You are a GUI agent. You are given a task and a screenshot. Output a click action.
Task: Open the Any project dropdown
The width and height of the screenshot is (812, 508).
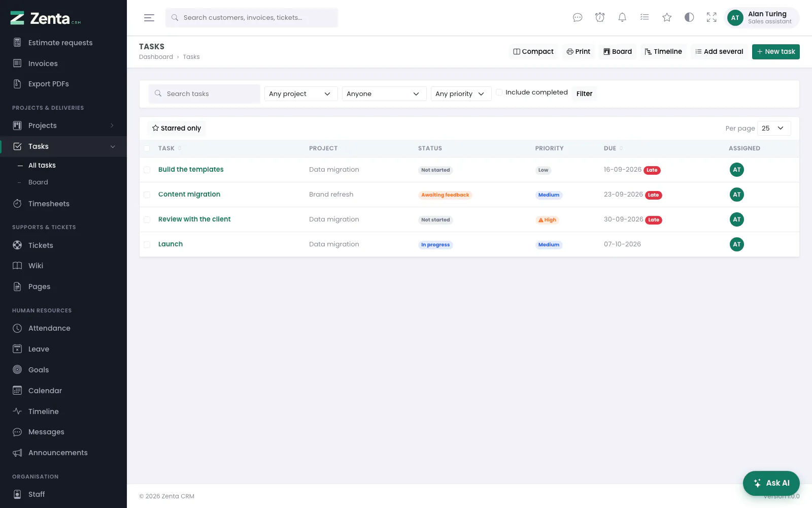pyautogui.click(x=301, y=94)
